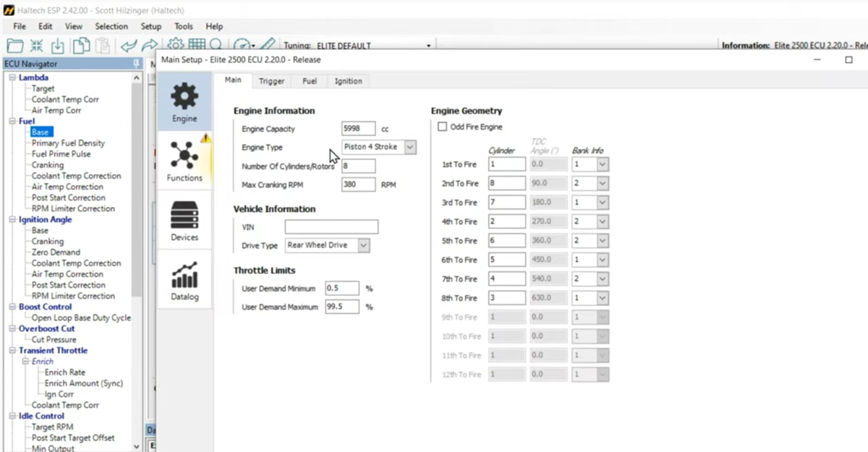
Task: Open the Selection menu
Action: coord(111,27)
